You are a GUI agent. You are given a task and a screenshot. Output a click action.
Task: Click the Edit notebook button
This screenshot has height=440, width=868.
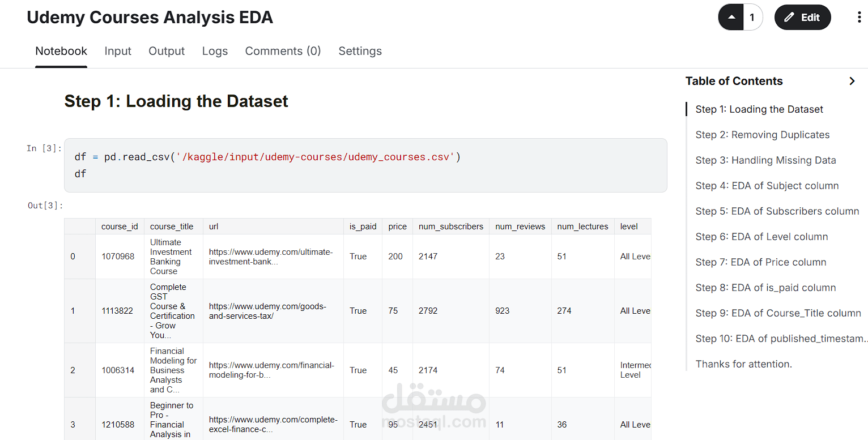point(802,18)
